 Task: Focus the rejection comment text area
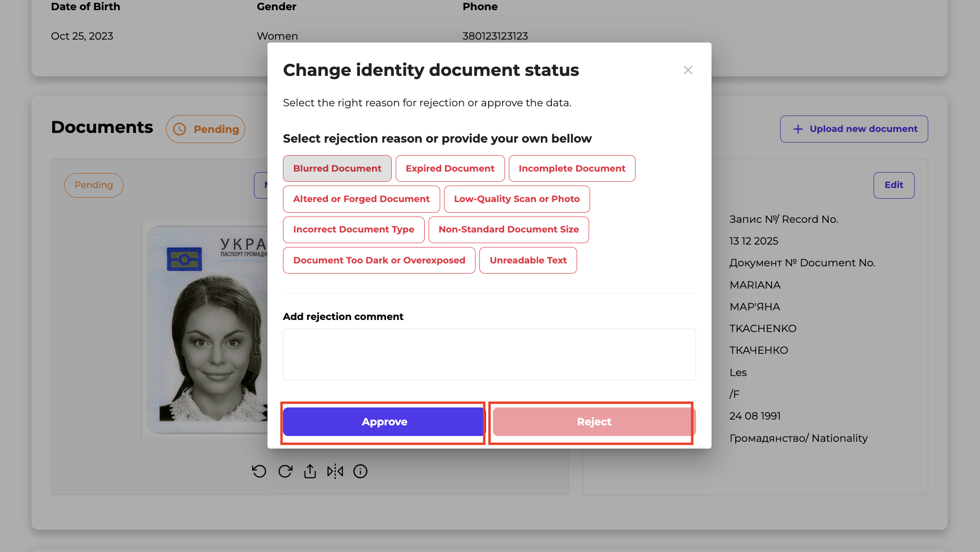click(x=489, y=354)
